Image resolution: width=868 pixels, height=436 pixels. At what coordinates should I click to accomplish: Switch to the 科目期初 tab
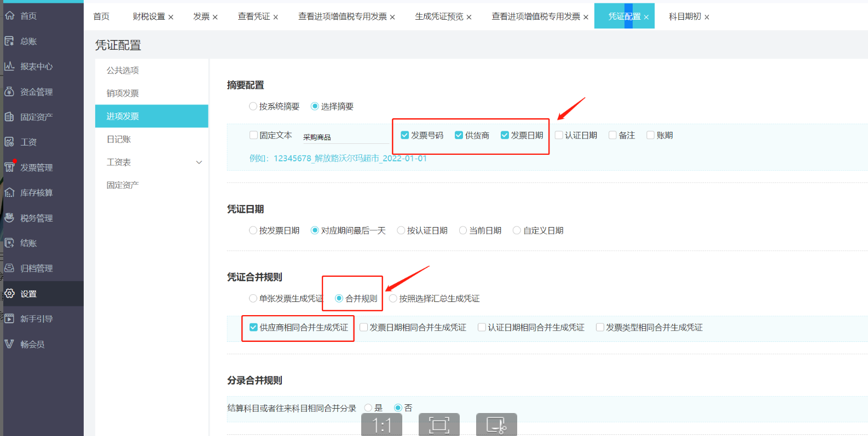click(684, 16)
